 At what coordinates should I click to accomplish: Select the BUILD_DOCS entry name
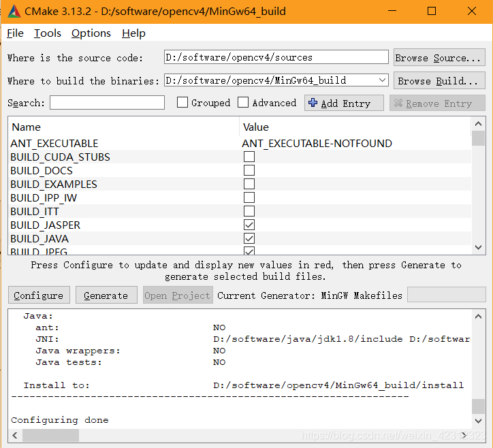[x=42, y=170]
